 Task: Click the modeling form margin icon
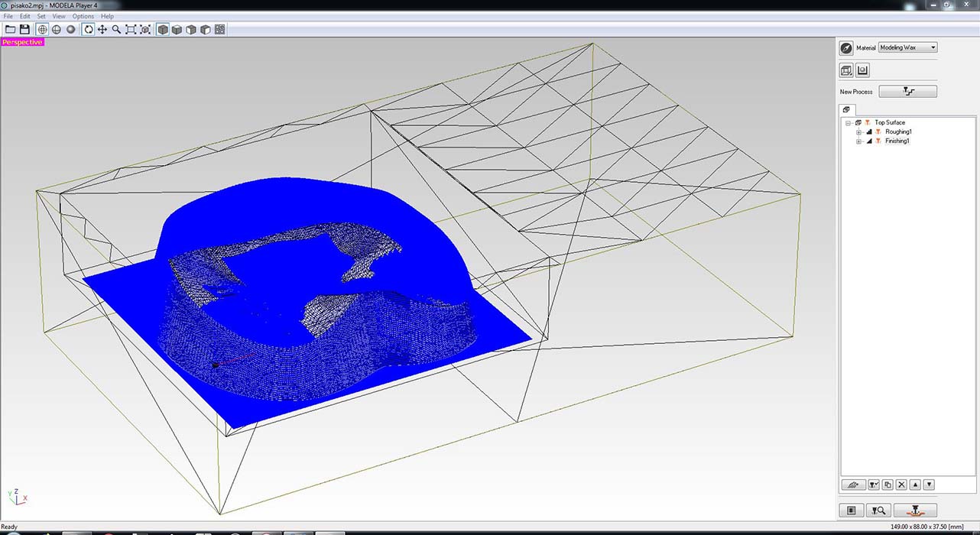[x=862, y=70]
